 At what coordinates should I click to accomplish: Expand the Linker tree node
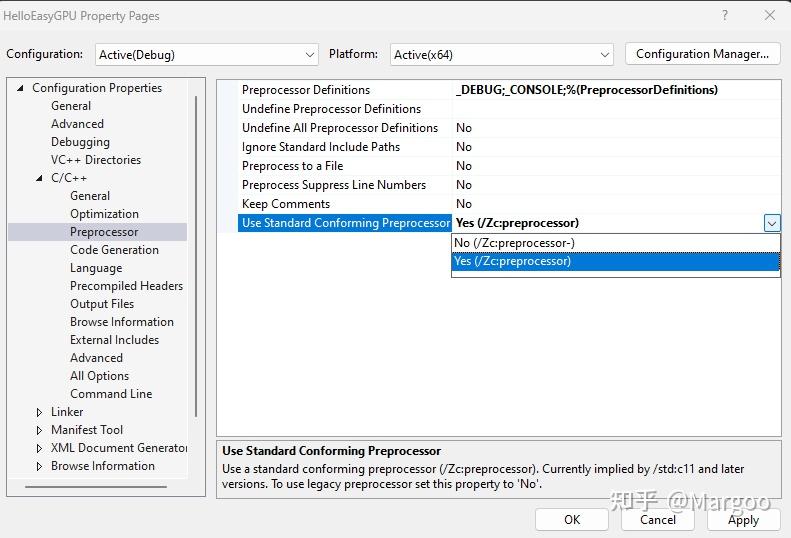coord(39,412)
